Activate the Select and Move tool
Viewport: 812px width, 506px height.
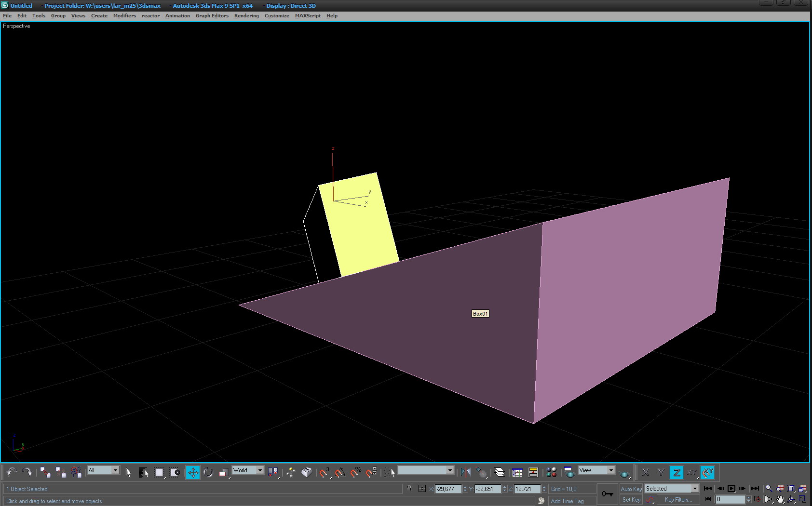[193, 472]
